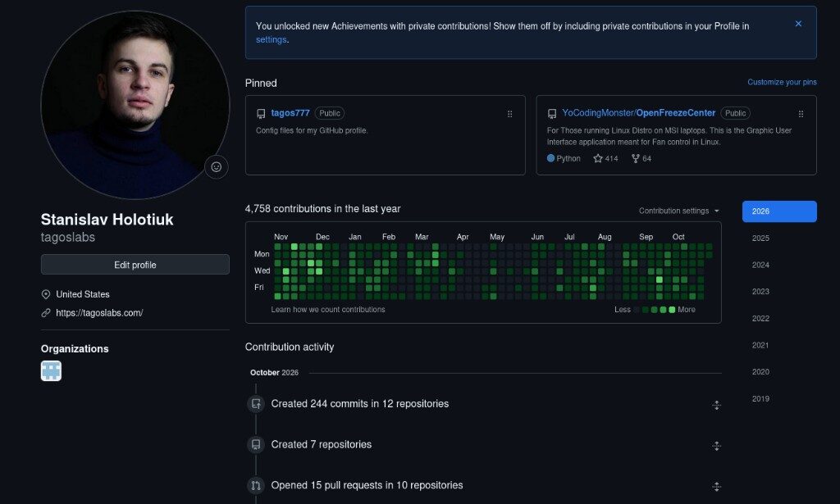The height and width of the screenshot is (504, 840).
Task: Click repository icon next to tagos777
Action: [261, 113]
